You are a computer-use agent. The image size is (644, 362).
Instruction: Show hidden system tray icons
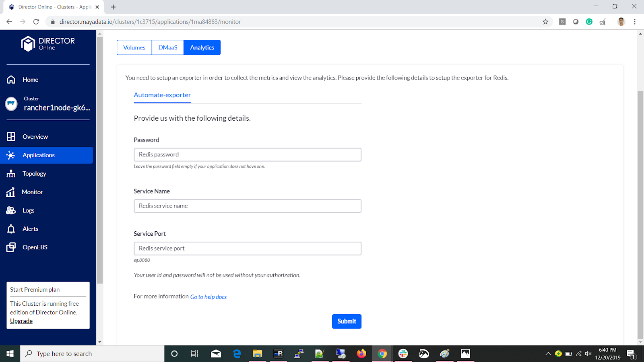(x=548, y=354)
